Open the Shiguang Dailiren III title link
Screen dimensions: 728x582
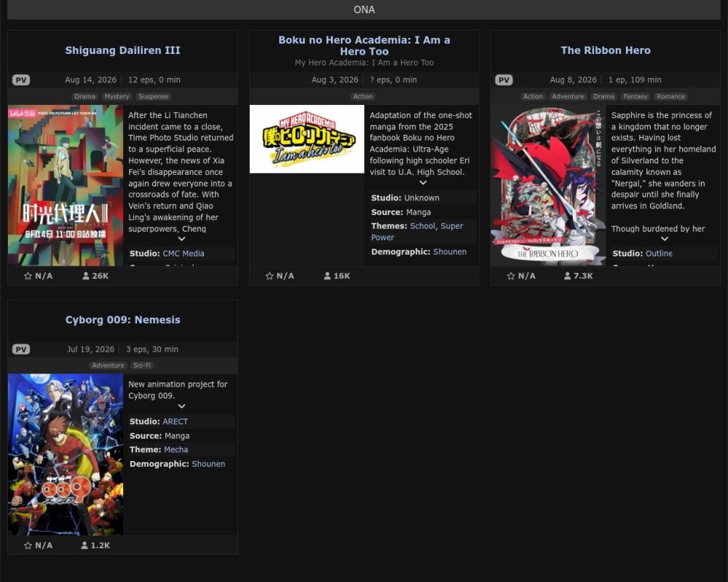coord(122,50)
